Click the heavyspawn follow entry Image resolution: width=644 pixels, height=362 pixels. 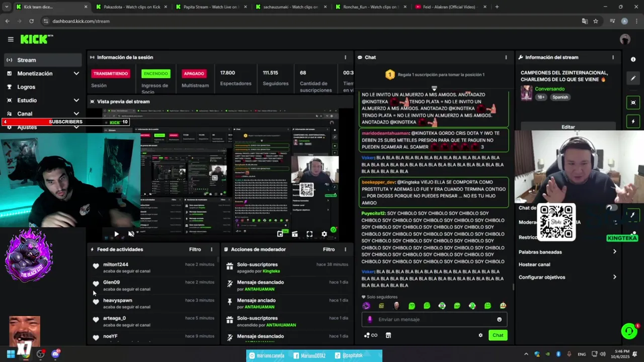(153, 303)
